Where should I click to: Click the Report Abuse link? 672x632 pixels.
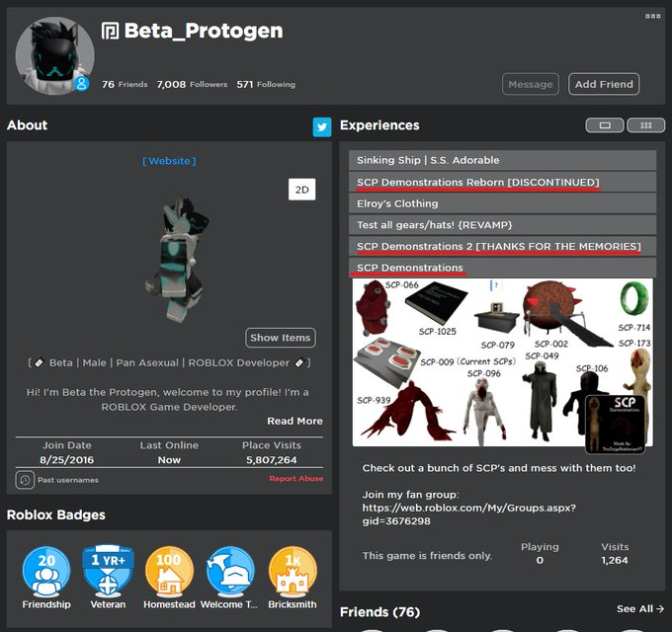click(296, 479)
